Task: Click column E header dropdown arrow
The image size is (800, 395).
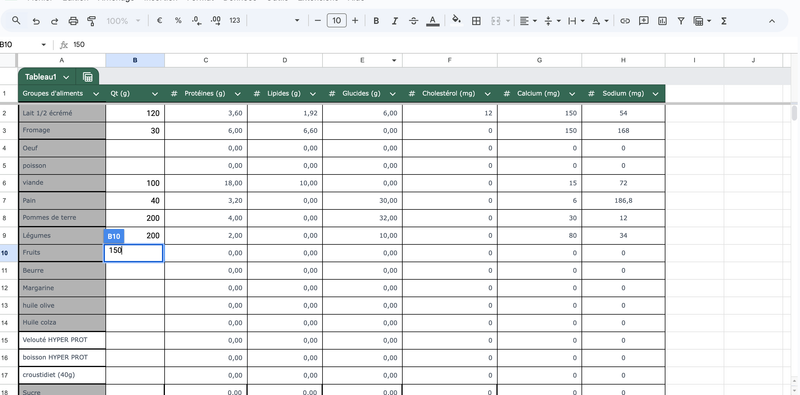Action: pos(394,61)
